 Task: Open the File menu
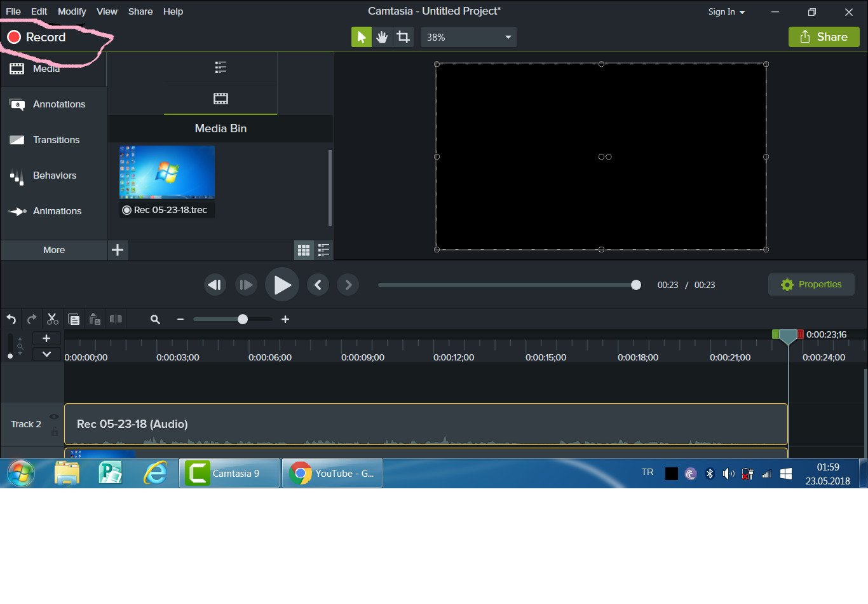[13, 11]
